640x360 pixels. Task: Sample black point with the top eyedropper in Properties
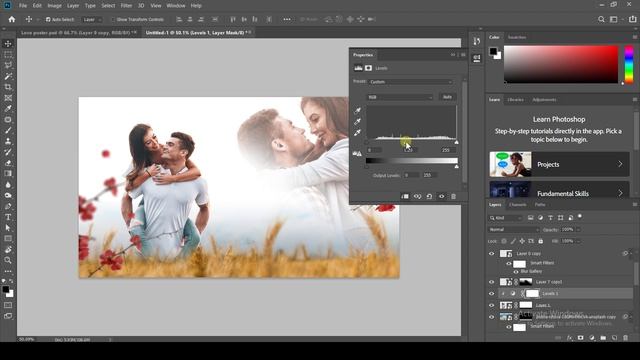click(x=358, y=111)
